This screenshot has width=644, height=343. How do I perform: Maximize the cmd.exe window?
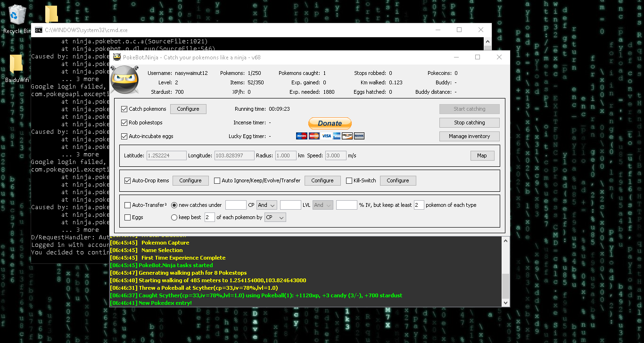coord(459,30)
